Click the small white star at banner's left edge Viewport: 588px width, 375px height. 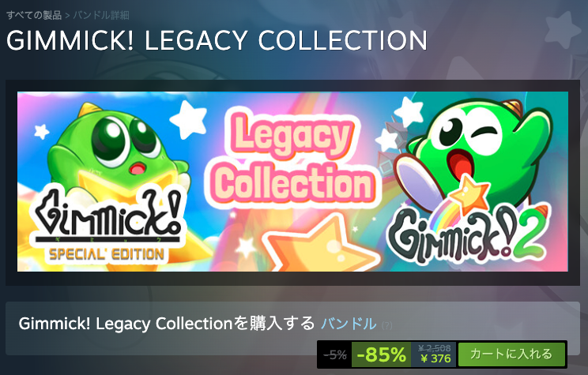pos(42,132)
